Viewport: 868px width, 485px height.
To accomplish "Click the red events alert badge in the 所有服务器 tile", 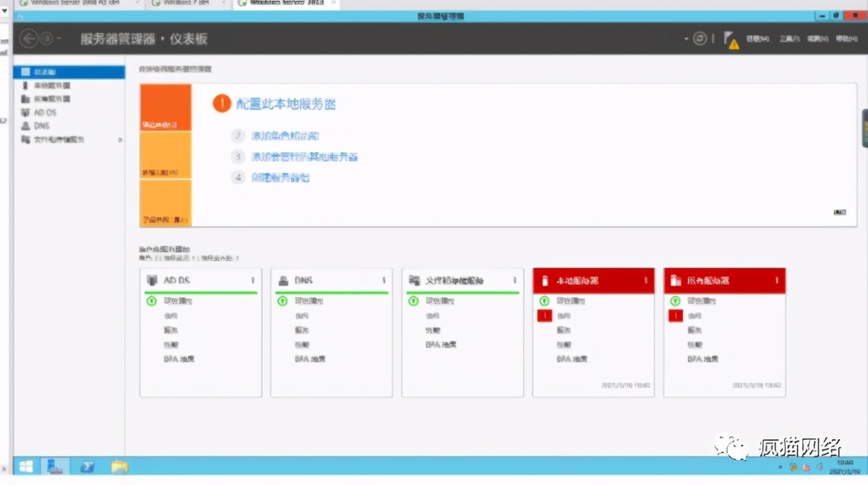I will coord(676,315).
